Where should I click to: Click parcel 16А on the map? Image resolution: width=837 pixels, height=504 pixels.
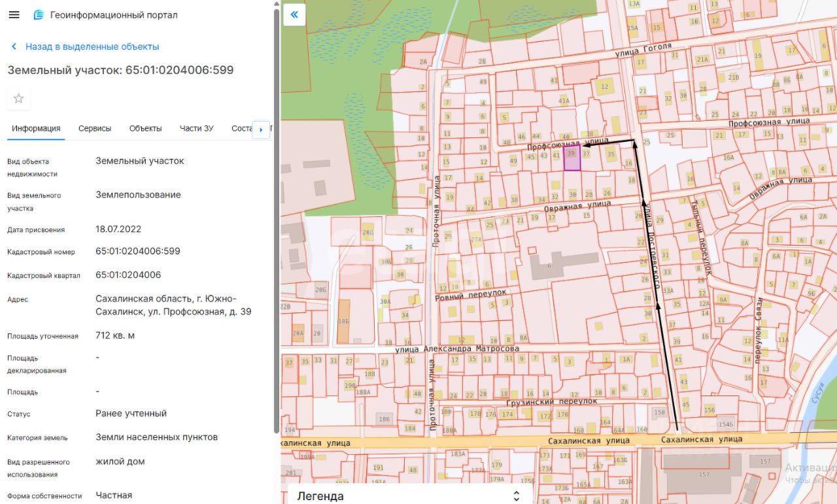728,158
